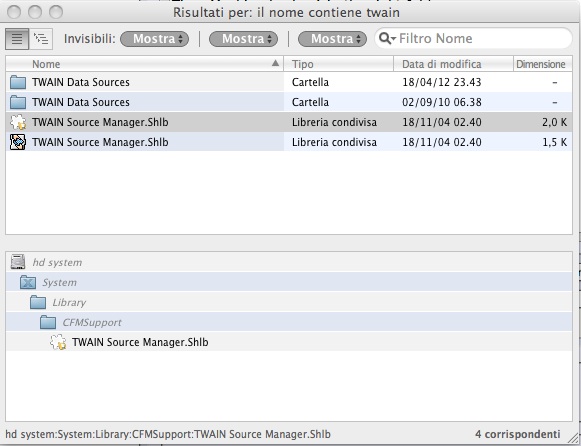Click the 1,5 K size cell
The image size is (581, 446).
click(554, 142)
